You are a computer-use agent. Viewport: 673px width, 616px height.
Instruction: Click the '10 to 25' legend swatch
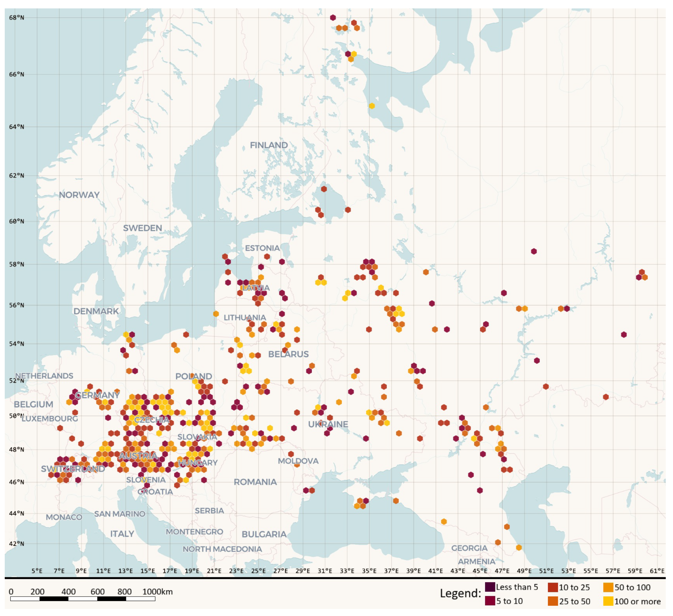553,587
